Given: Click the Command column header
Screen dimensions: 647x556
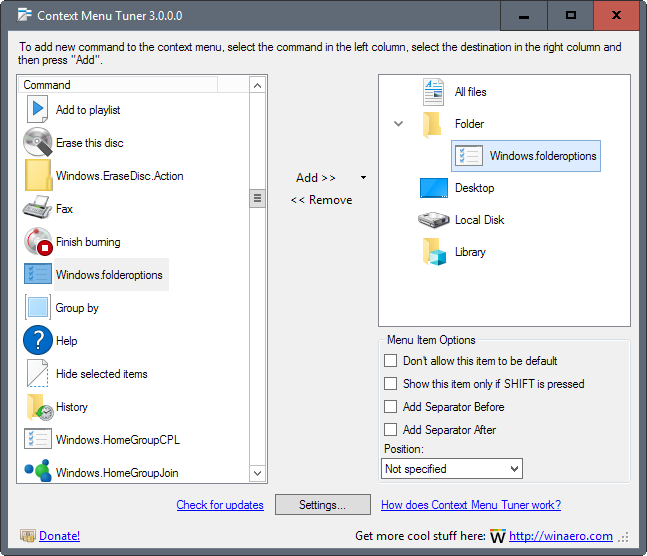Looking at the screenshot, I should coord(118,85).
